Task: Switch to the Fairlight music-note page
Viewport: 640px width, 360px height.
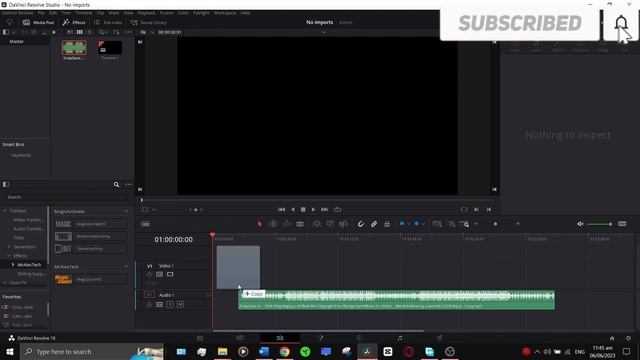Action: (x=400, y=338)
